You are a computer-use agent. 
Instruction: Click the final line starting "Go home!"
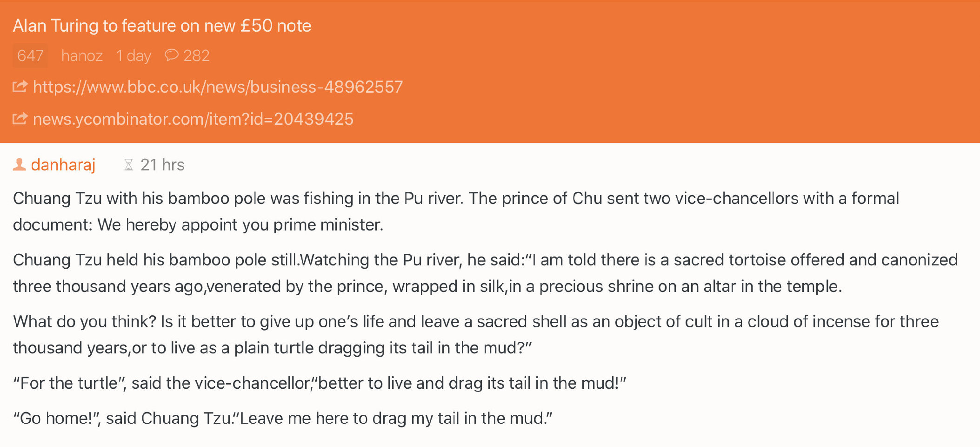click(282, 418)
